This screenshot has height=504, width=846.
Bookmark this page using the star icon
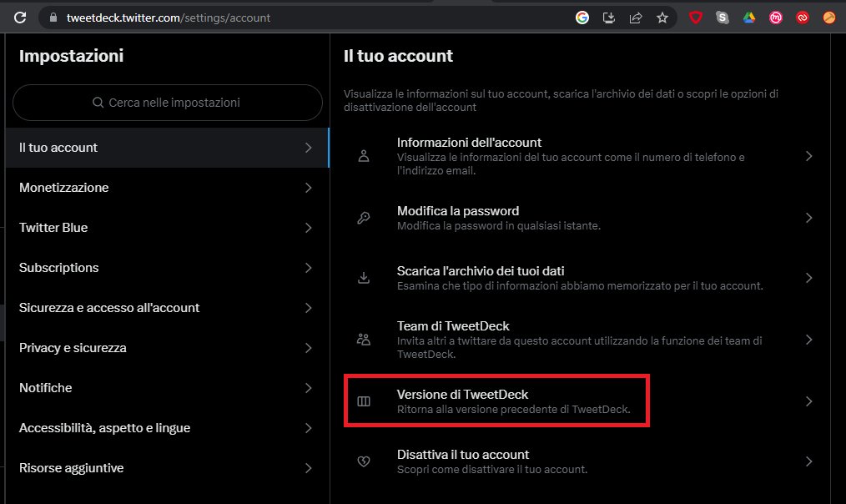(x=662, y=17)
